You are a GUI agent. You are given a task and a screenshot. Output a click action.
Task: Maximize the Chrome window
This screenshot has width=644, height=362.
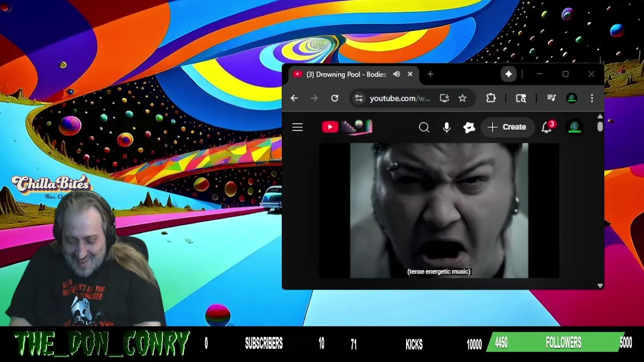566,74
